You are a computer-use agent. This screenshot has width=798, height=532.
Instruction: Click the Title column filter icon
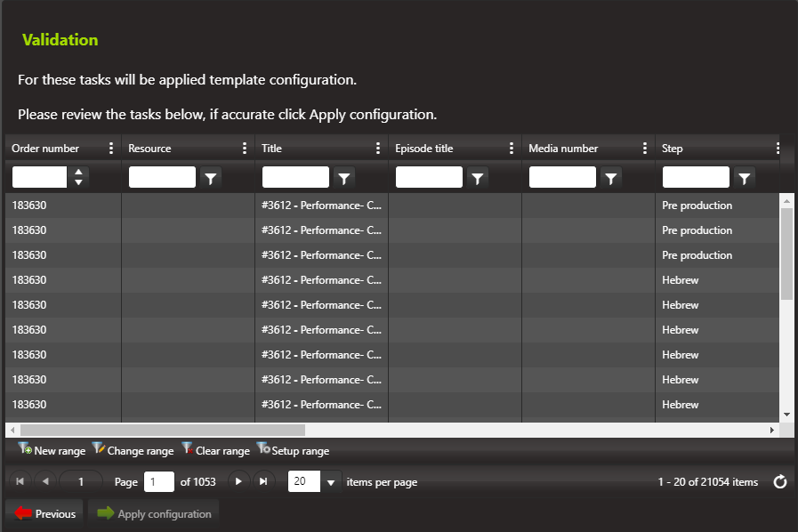[x=343, y=178]
